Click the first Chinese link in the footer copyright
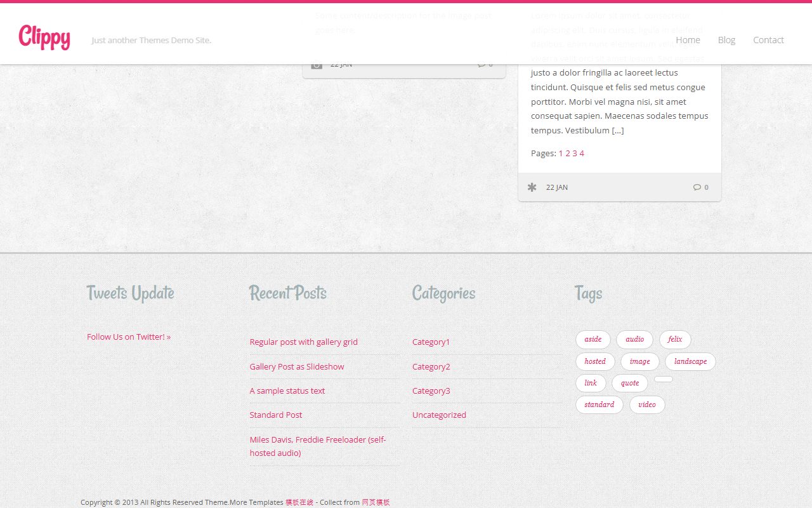Viewport: 812px width, 508px height. [299, 502]
